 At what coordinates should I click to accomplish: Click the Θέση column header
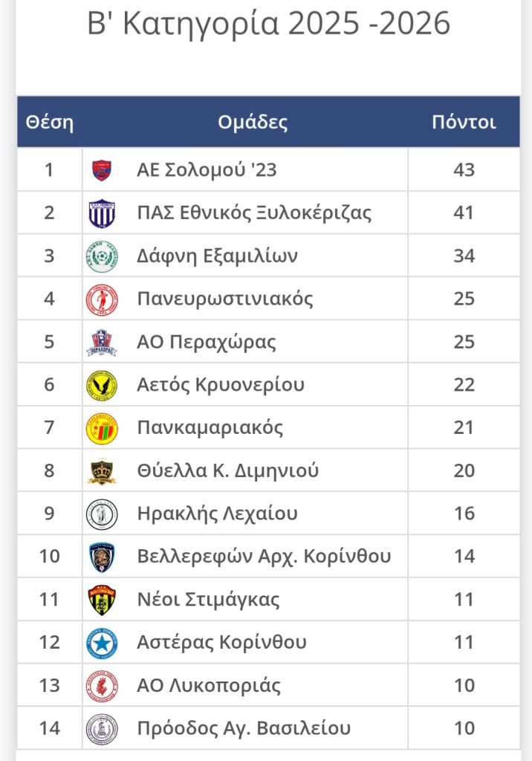tap(50, 123)
